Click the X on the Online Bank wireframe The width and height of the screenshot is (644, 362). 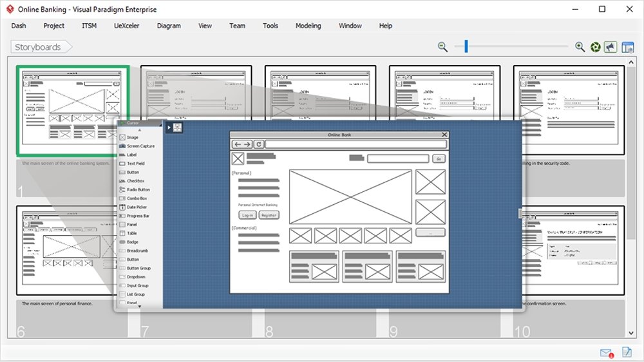444,135
